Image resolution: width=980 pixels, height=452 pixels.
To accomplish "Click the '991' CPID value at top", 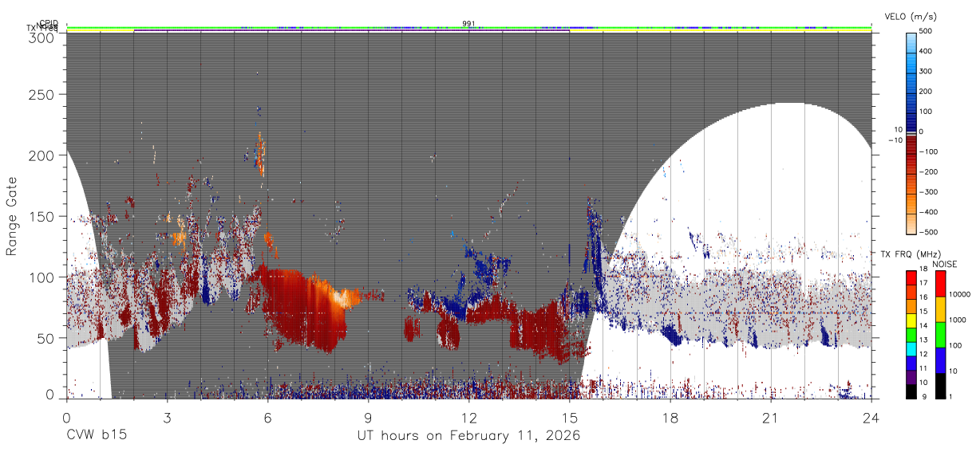I will pos(469,24).
